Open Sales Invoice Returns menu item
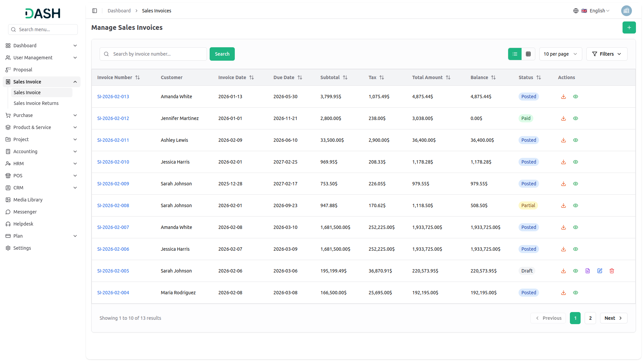Image resolution: width=644 pixels, height=362 pixels. 36,103
